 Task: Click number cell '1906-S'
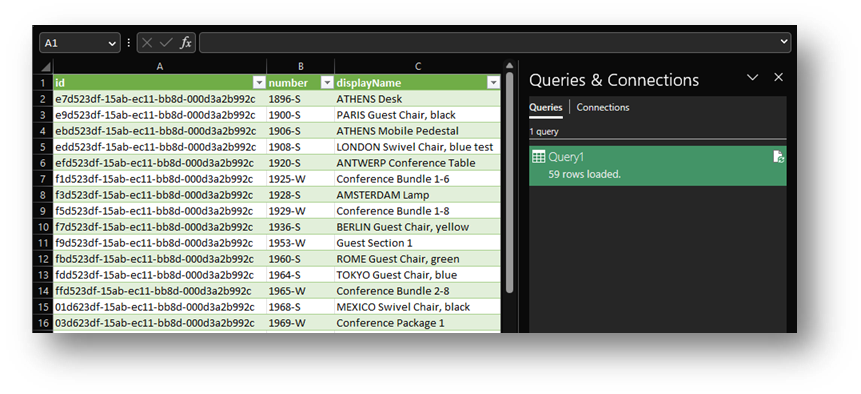[300, 131]
